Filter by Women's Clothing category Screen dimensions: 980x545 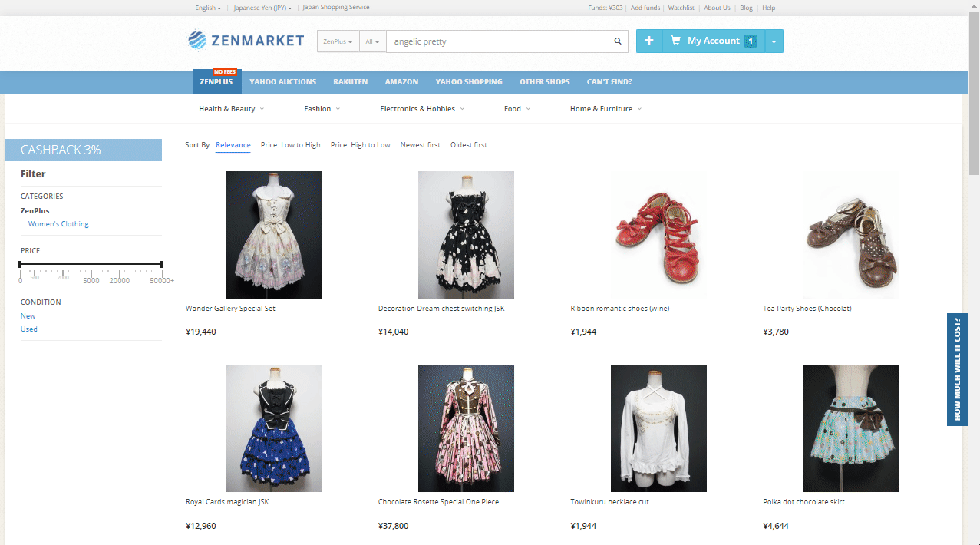coord(58,224)
